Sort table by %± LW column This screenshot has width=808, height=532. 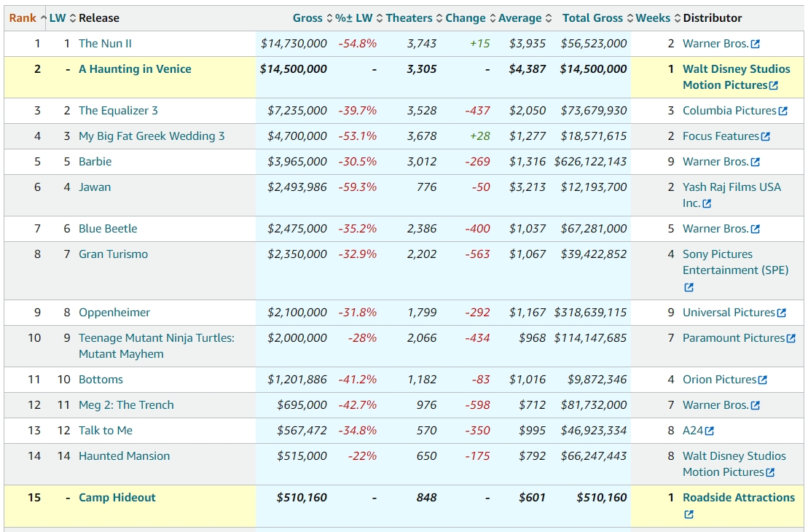pos(358,18)
